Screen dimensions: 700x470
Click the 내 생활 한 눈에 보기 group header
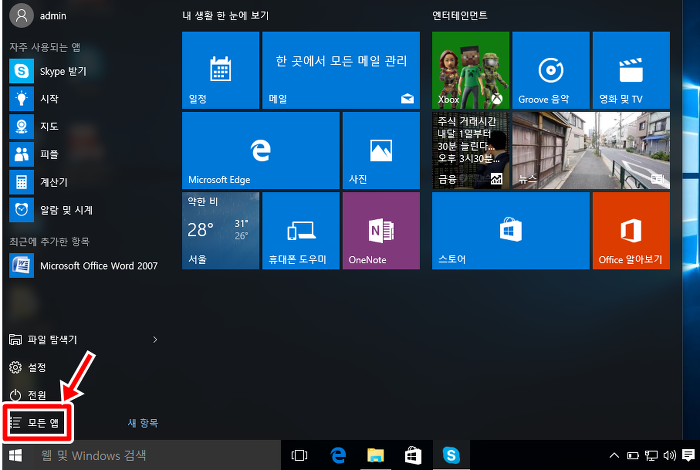click(x=225, y=15)
